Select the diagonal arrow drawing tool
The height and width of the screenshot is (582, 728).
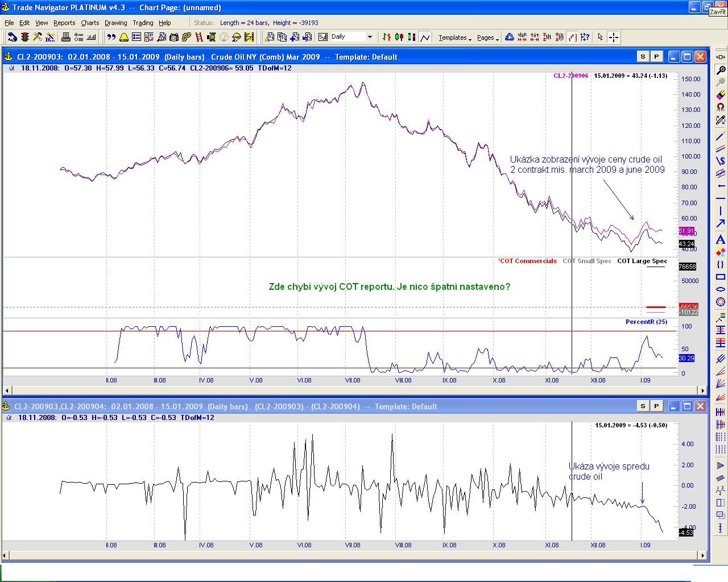click(x=721, y=223)
